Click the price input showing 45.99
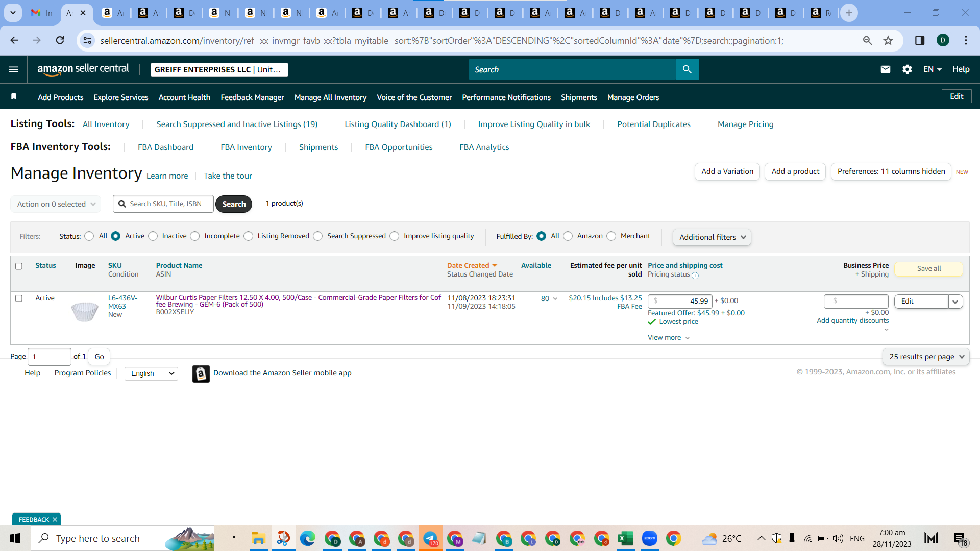Screen dimensions: 980x551 click(x=680, y=302)
